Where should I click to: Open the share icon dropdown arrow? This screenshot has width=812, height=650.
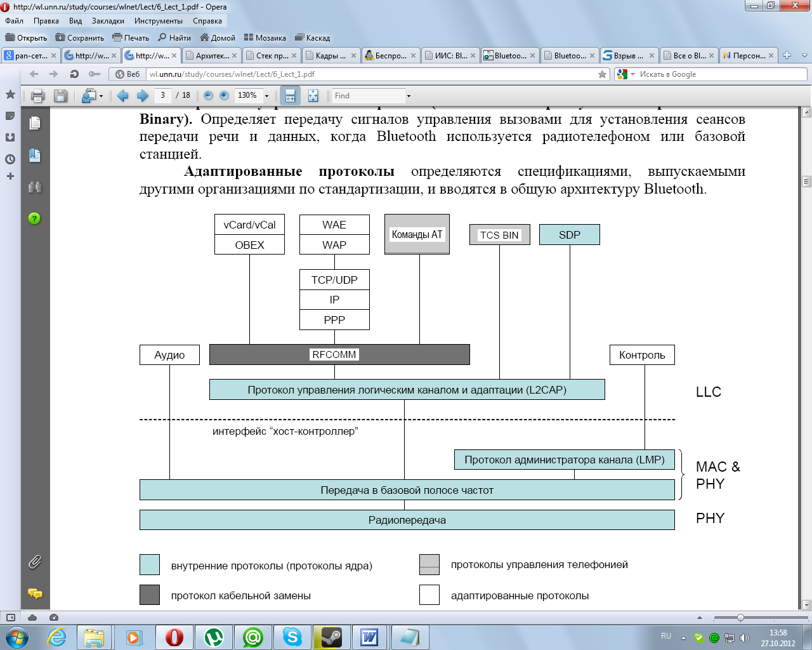(x=101, y=96)
